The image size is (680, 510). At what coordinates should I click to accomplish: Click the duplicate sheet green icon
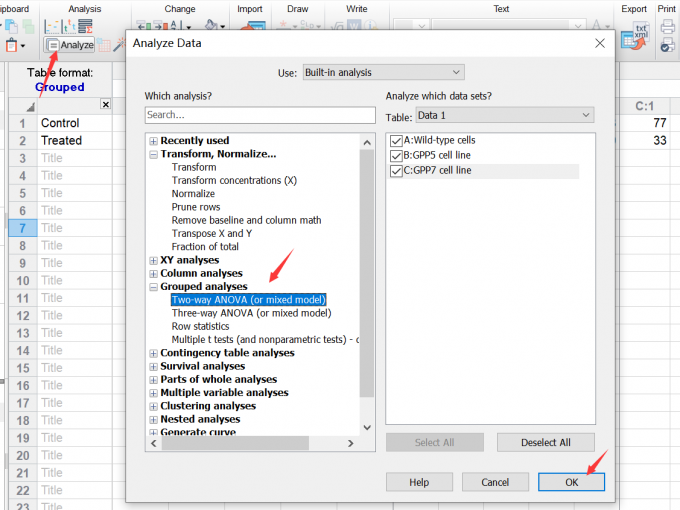pos(28,26)
